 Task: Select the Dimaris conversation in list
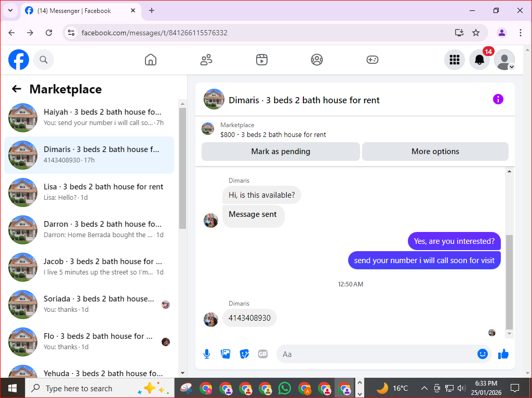pos(89,155)
